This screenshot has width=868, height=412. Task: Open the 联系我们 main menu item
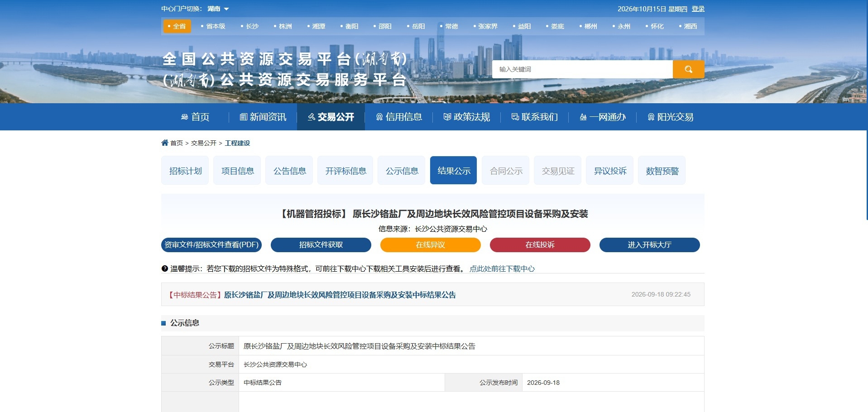point(535,117)
